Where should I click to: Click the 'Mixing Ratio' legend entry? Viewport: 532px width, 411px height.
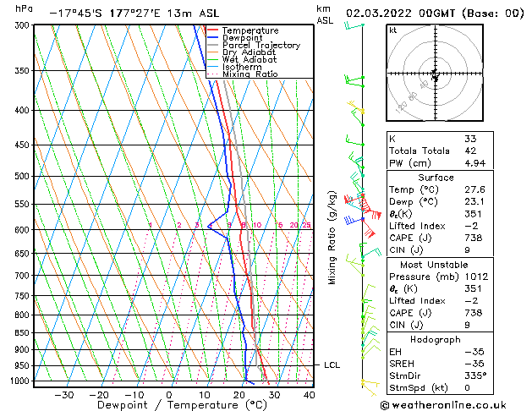click(x=243, y=74)
